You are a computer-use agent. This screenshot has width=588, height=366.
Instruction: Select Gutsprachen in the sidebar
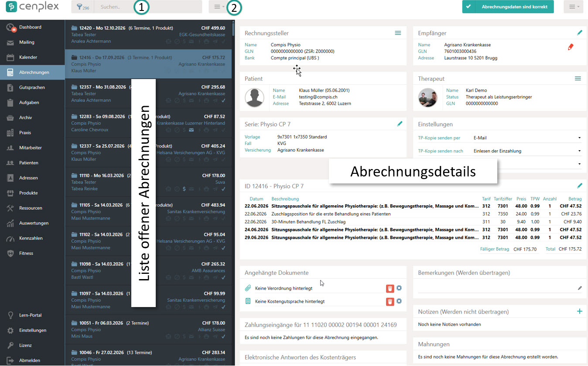(32, 87)
